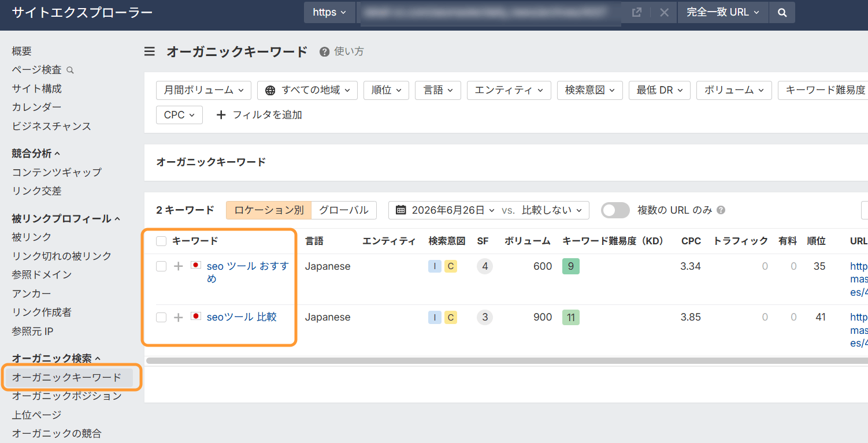Open 参照ドメイン in the sidebar

[x=42, y=275]
